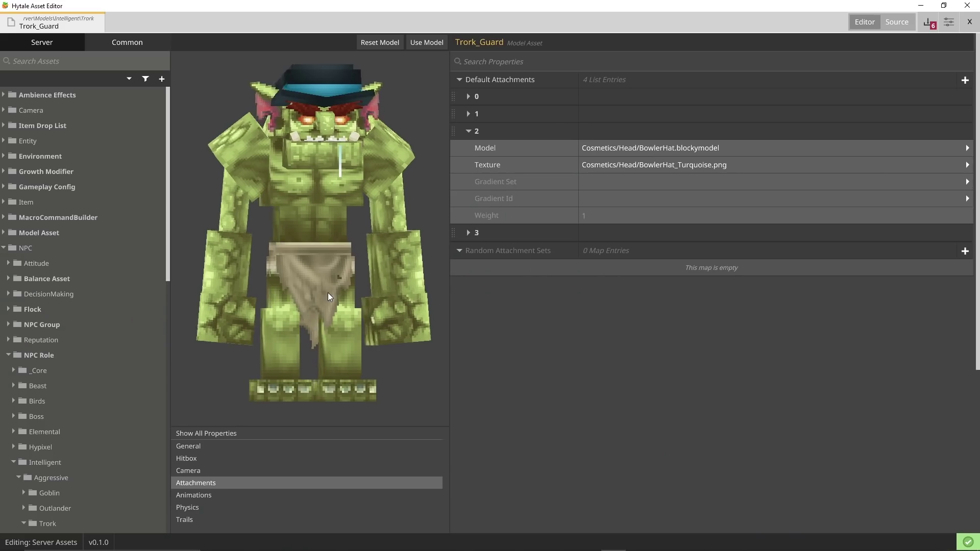
Task: Collapse attachment entry 2
Action: tap(469, 131)
